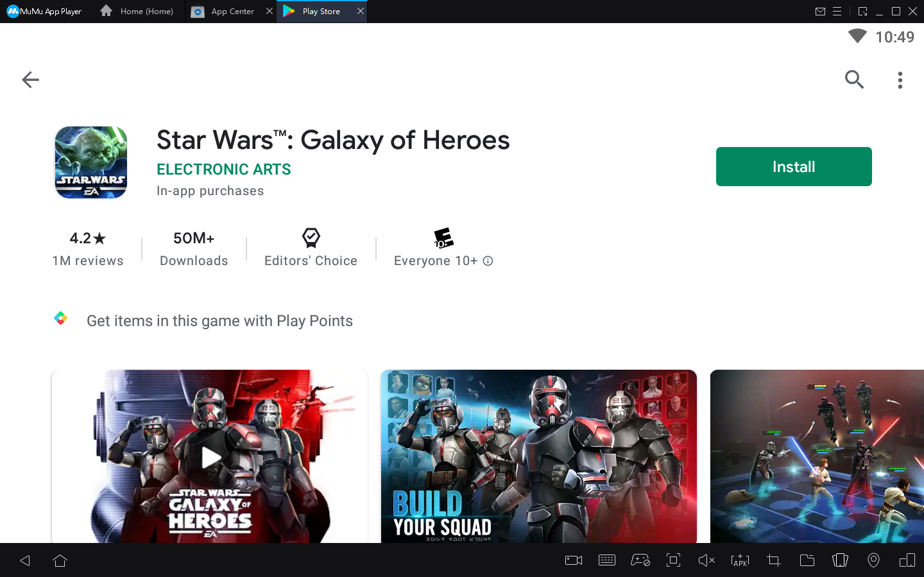Open the shared folder icon

point(807,561)
